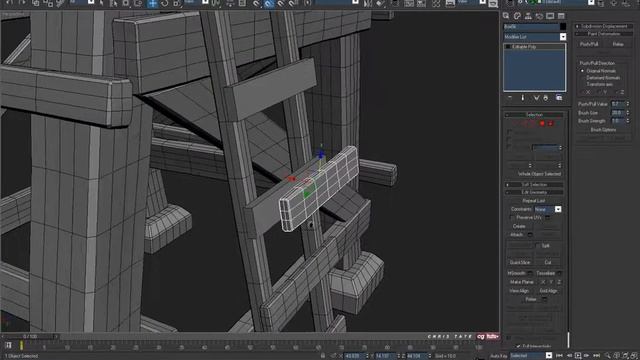Select Polygon sub-object level icon
640x360 pixels.
(x=542, y=123)
